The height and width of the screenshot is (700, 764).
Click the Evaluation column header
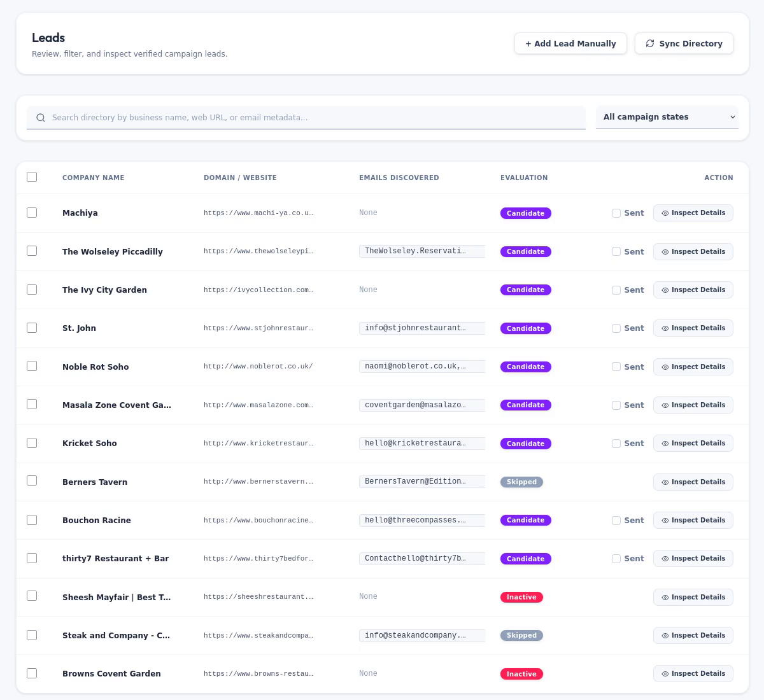[x=524, y=178]
